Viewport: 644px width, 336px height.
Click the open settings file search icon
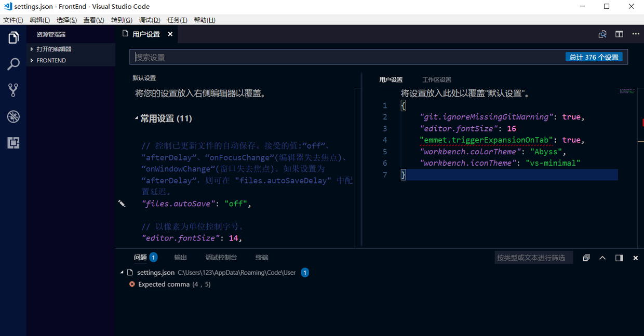(x=602, y=34)
